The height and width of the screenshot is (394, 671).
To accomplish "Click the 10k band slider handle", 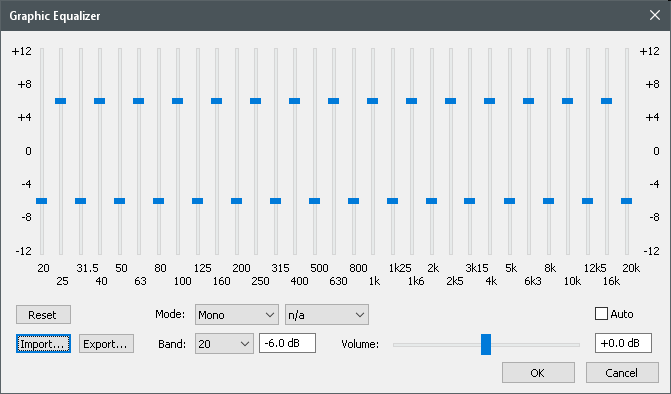I will (x=567, y=101).
